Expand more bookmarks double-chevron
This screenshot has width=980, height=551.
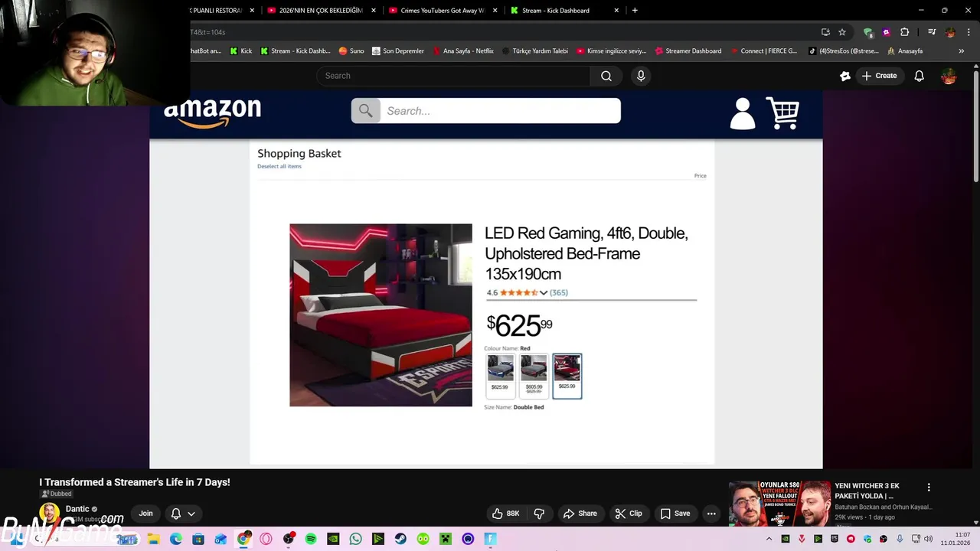pyautogui.click(x=962, y=51)
